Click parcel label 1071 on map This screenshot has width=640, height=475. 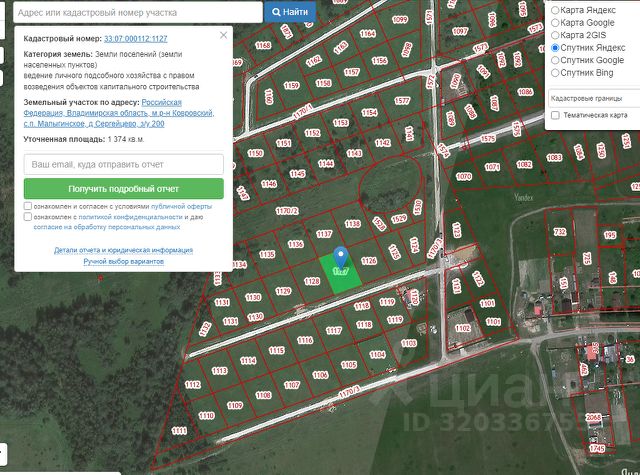492,167
